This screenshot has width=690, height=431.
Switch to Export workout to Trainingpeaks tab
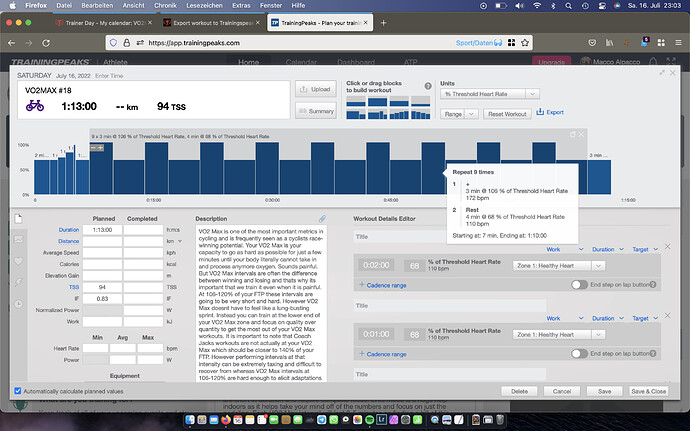211,23
